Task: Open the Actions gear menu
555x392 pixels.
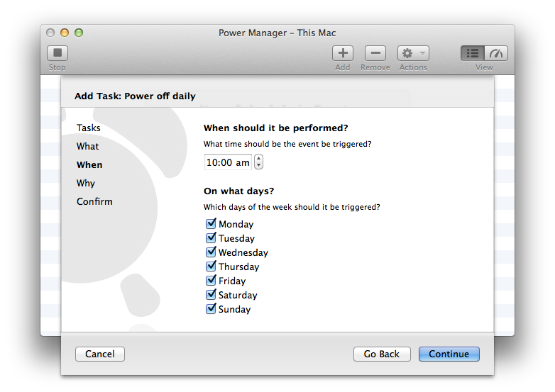Action: pyautogui.click(x=413, y=53)
